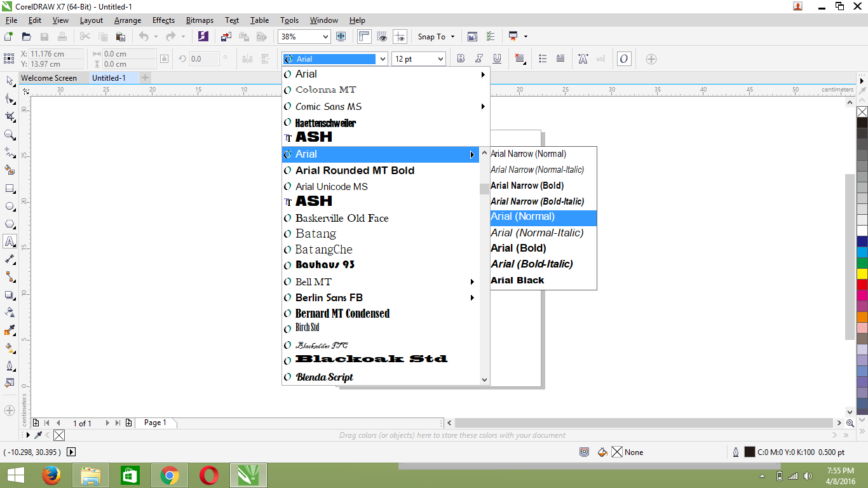
Task: Pick the green color swatch
Action: [862, 262]
